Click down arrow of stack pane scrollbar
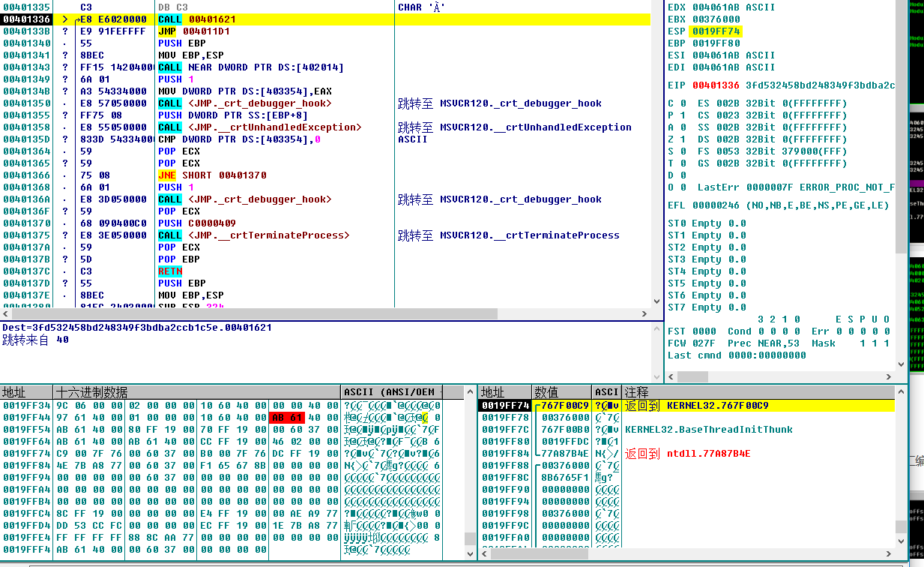Viewport: 924px width, 567px height. [900, 538]
